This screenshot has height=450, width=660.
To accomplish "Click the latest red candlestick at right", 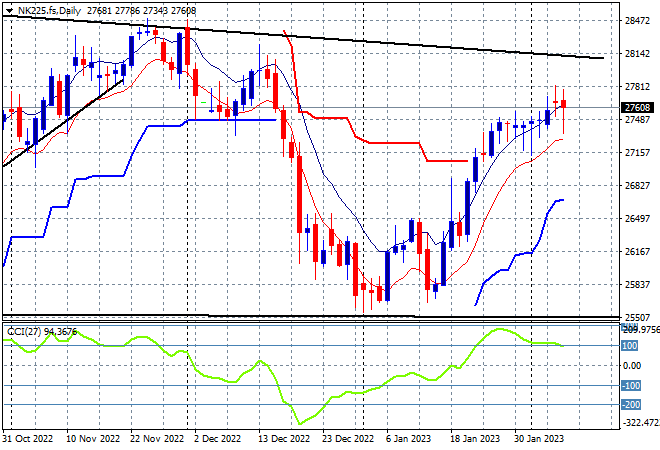I will (564, 104).
